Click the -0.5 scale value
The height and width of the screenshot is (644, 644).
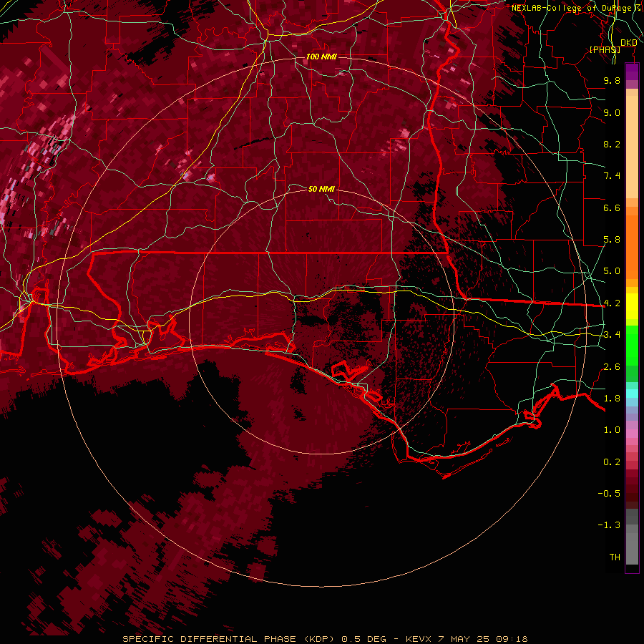609,494
